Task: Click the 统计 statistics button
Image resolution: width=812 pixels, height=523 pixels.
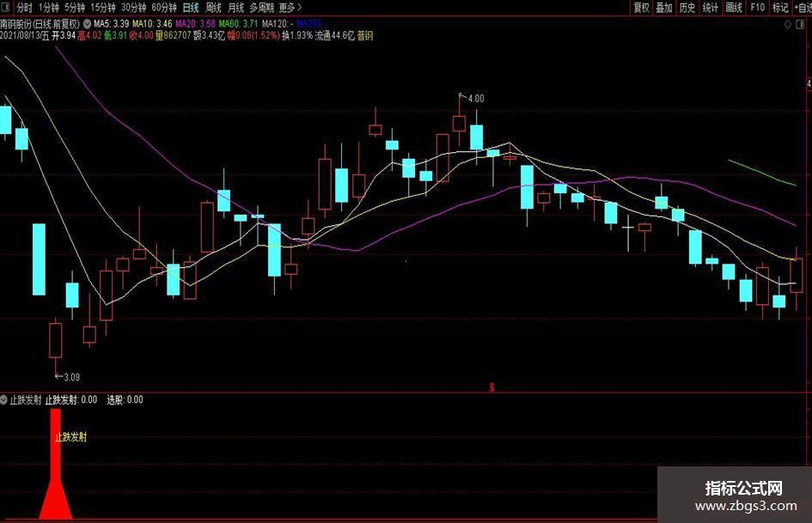Action: (711, 7)
